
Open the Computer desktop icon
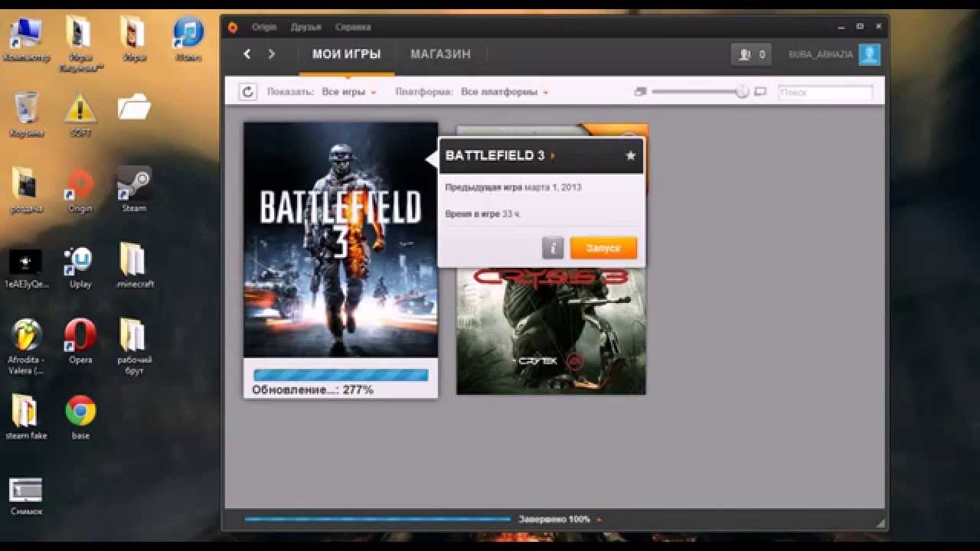click(27, 40)
